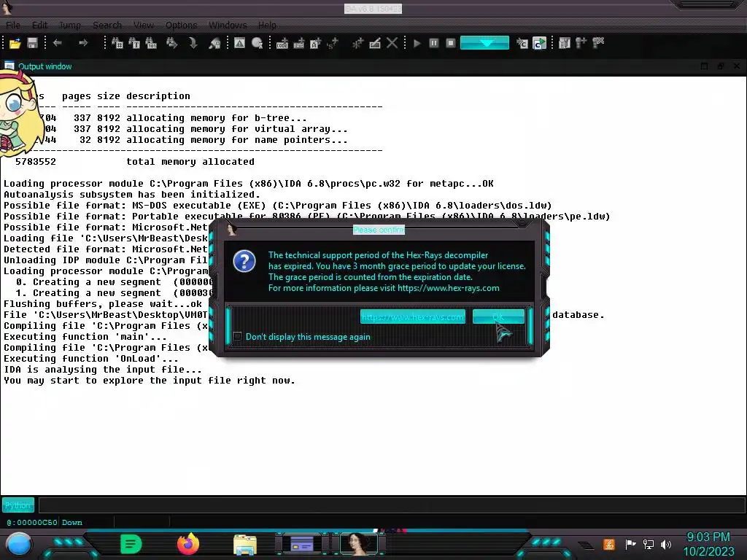Click 'IDA is analysing the input file...' line
The height and width of the screenshot is (560, 747).
click(x=103, y=370)
